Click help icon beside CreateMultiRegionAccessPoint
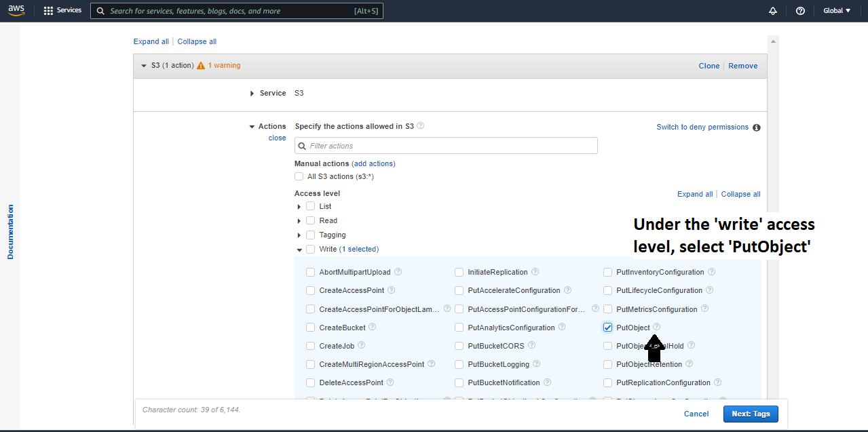 pos(432,364)
